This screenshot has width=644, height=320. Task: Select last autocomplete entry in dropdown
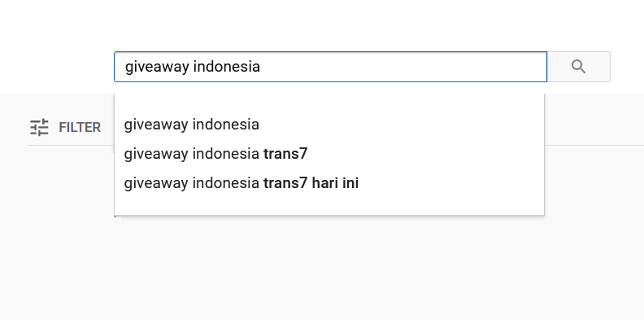329,183
